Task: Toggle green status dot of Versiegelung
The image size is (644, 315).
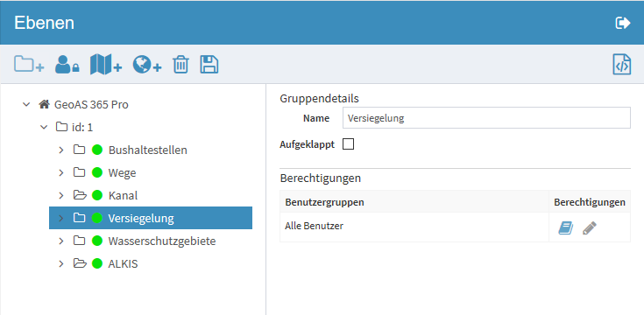Action: (x=97, y=218)
